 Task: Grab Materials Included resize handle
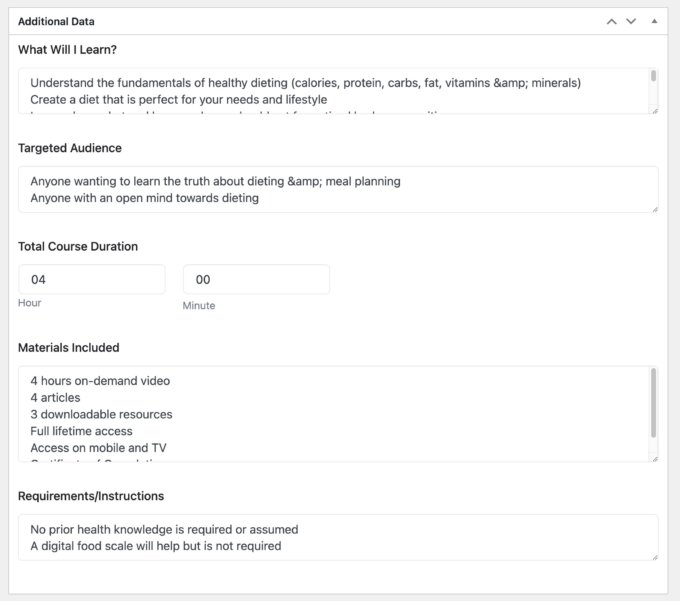[x=655, y=459]
